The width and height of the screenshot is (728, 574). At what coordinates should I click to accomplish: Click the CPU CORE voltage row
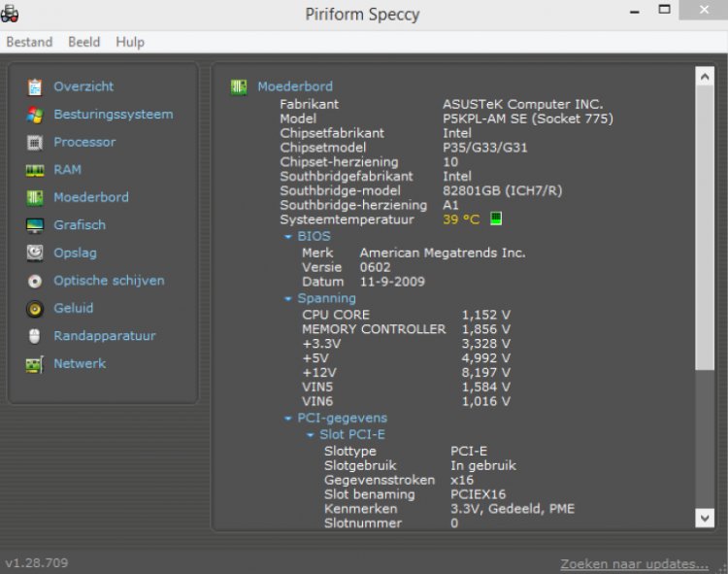[x=407, y=315]
